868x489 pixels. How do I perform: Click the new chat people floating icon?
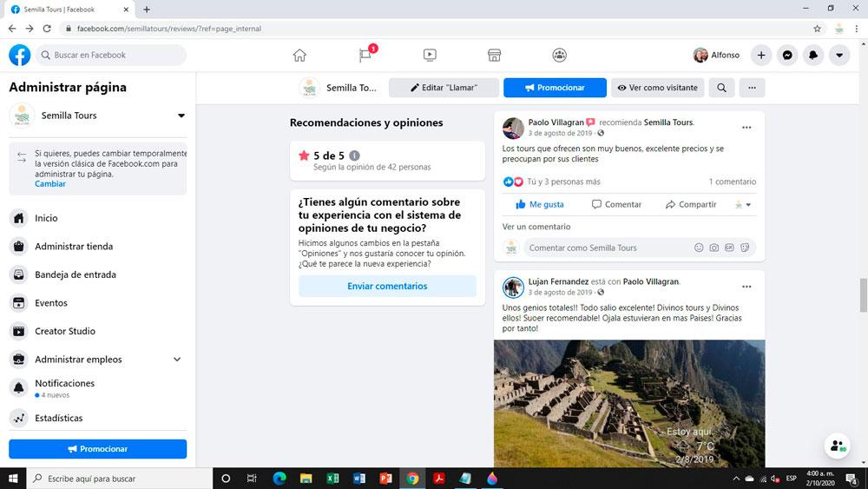point(838,446)
